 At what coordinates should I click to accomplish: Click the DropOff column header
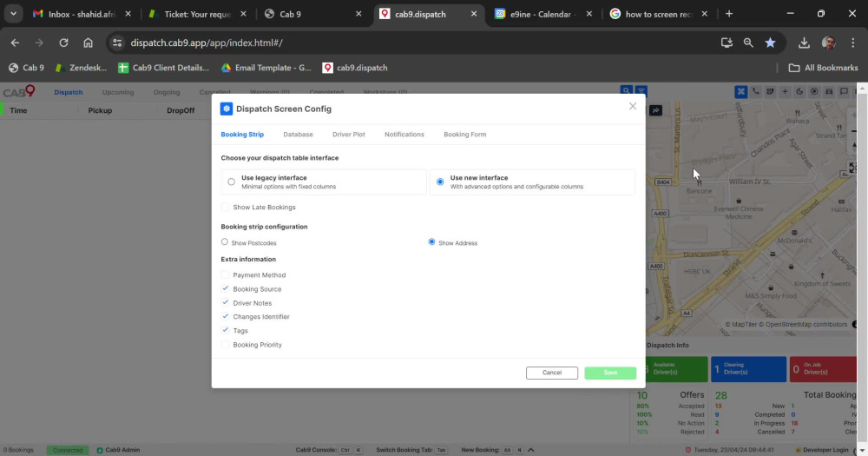tap(181, 110)
